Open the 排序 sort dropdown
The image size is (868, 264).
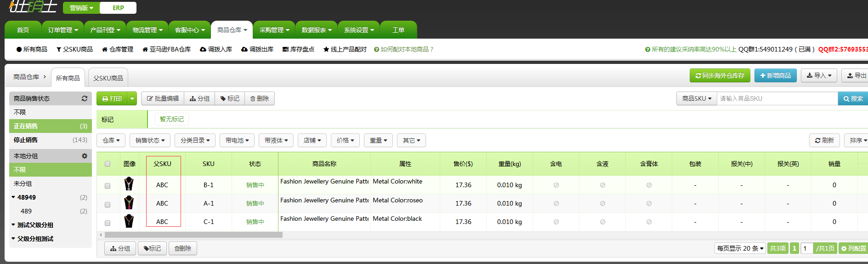tap(857, 140)
